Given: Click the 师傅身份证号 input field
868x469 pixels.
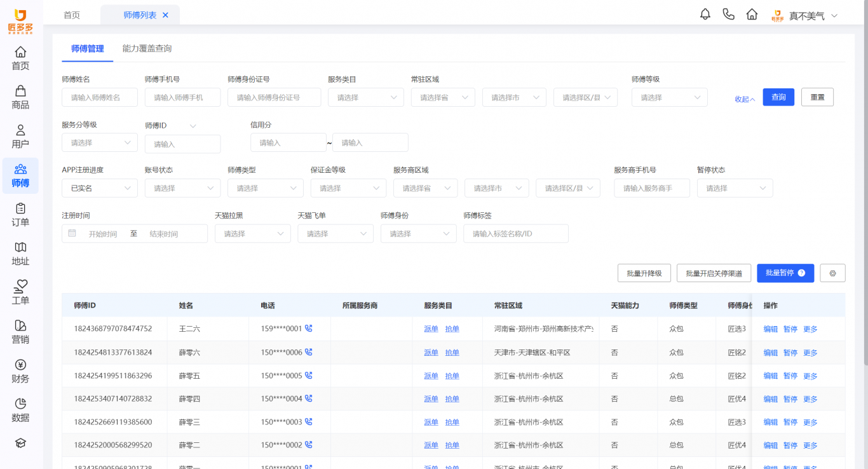Looking at the screenshot, I should click(275, 97).
